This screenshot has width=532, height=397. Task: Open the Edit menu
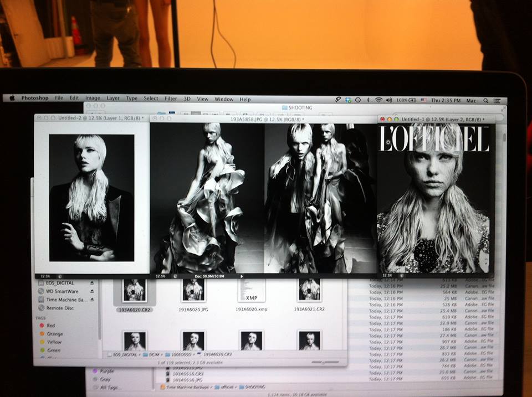pos(74,98)
